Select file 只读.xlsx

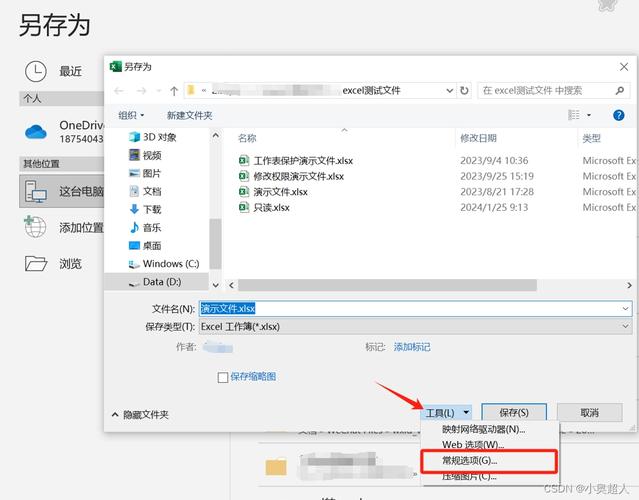tap(264, 207)
